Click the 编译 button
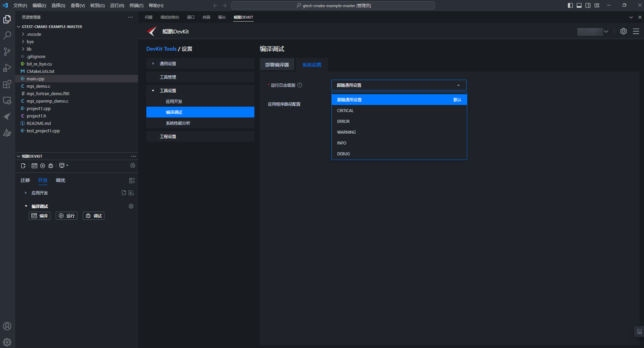Viewport: 644px width, 348px height. tap(40, 216)
